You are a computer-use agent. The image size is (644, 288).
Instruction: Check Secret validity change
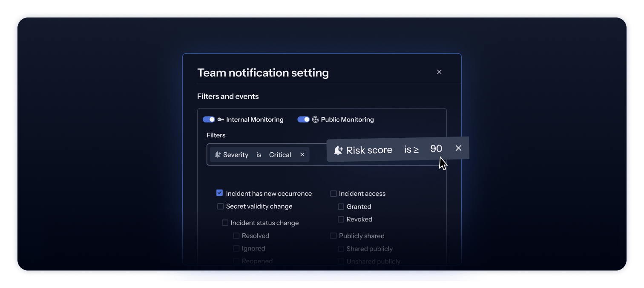click(x=220, y=206)
